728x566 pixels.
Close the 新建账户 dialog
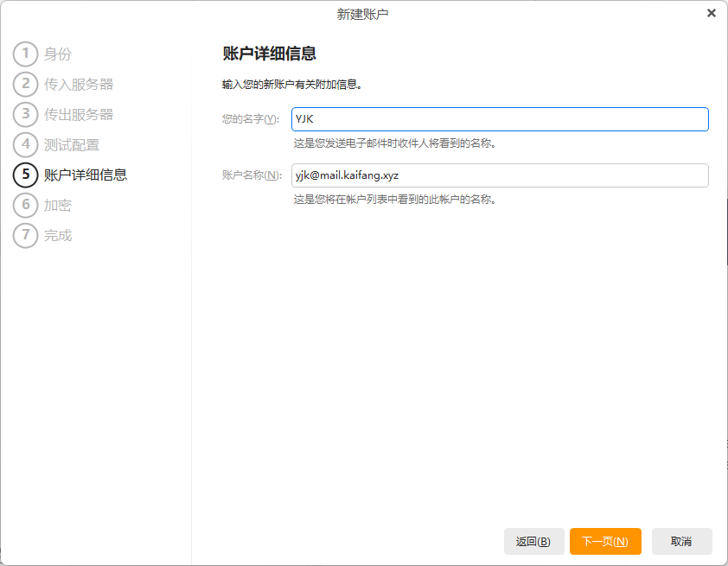tap(711, 14)
